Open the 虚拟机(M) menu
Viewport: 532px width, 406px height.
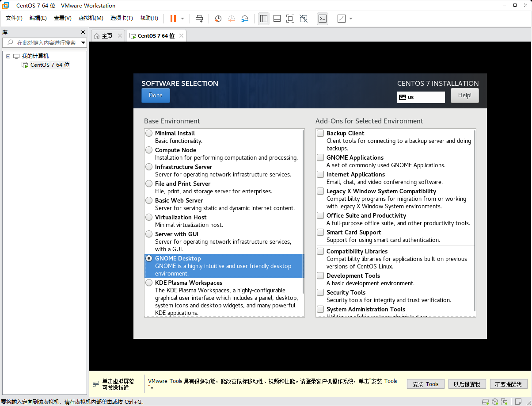tap(91, 18)
